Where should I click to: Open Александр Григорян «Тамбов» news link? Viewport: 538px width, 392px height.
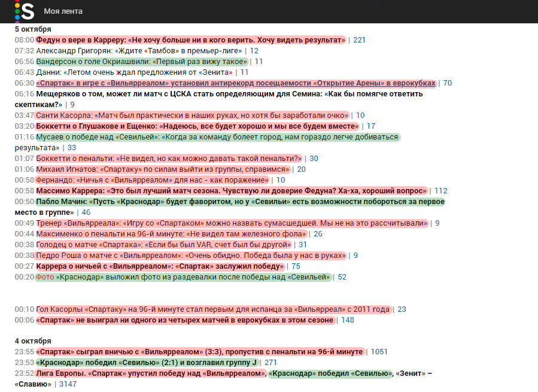coord(139,51)
